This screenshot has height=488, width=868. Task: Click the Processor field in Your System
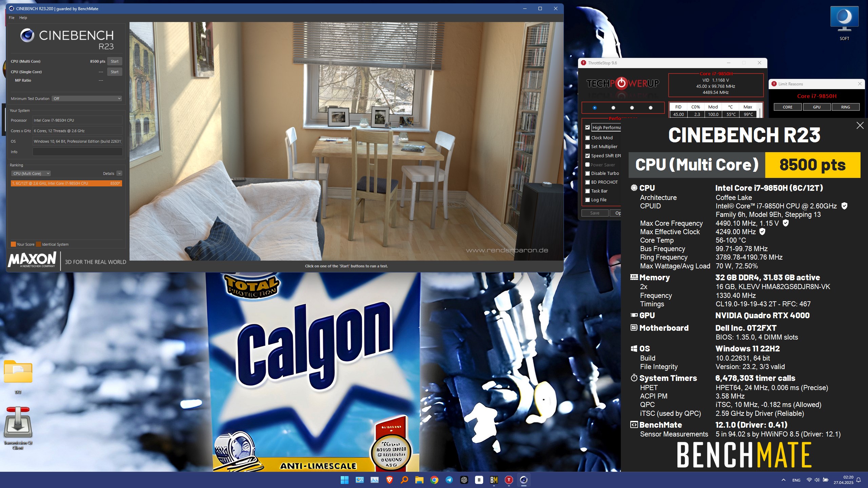tap(77, 120)
